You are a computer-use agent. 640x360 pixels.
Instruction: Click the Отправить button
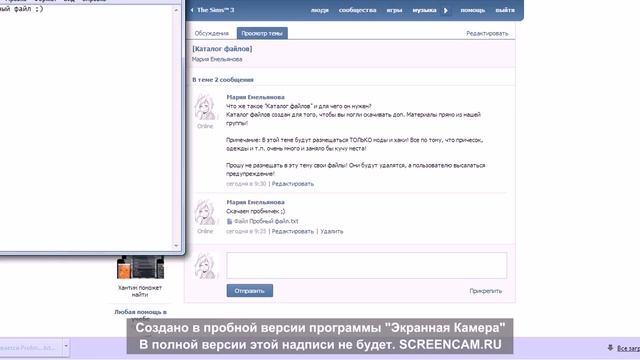[250, 291]
